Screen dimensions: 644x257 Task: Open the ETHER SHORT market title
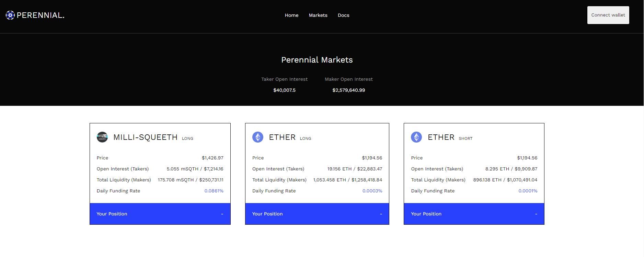[x=441, y=137]
